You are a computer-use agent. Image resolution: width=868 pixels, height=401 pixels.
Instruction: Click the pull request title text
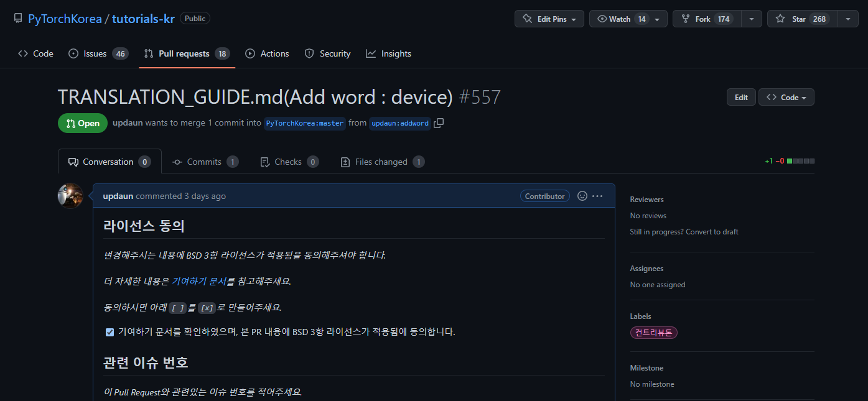255,97
